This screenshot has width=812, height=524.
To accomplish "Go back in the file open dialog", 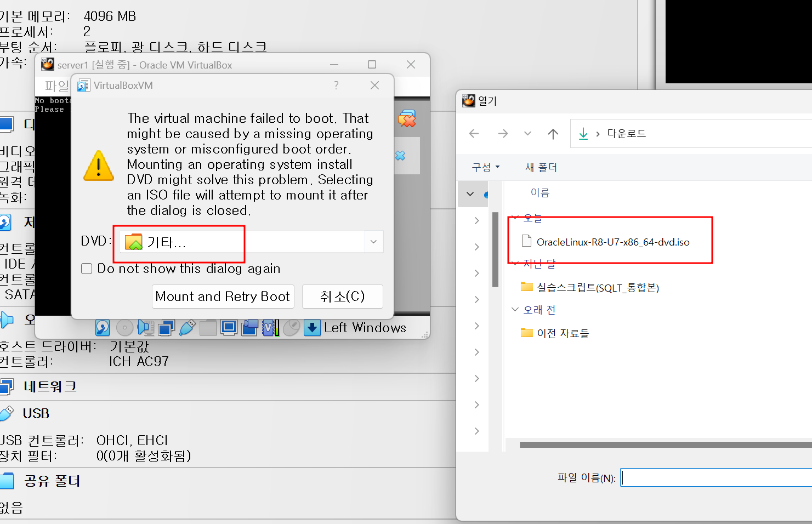I will click(x=474, y=133).
